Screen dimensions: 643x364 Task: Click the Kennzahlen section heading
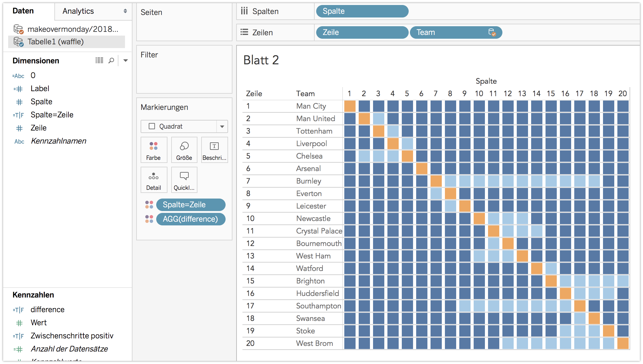(33, 295)
